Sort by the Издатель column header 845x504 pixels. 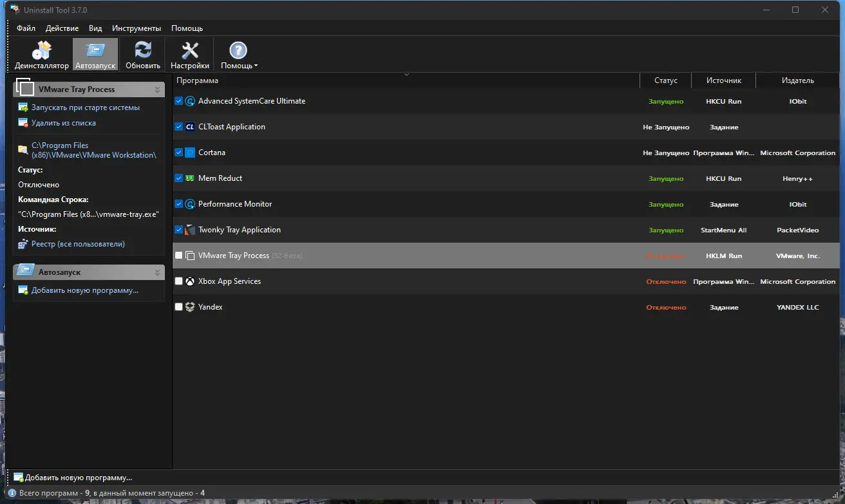[798, 80]
